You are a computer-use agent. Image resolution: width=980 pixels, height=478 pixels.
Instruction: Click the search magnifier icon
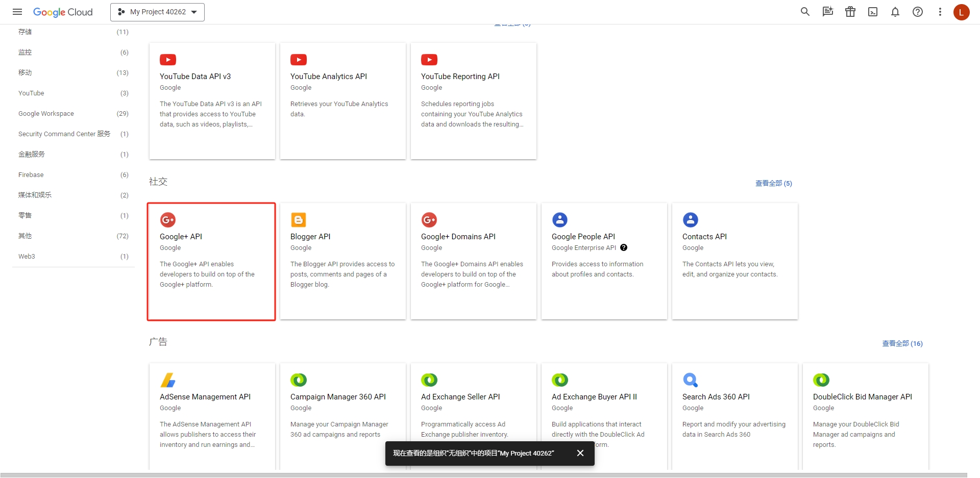pos(805,12)
